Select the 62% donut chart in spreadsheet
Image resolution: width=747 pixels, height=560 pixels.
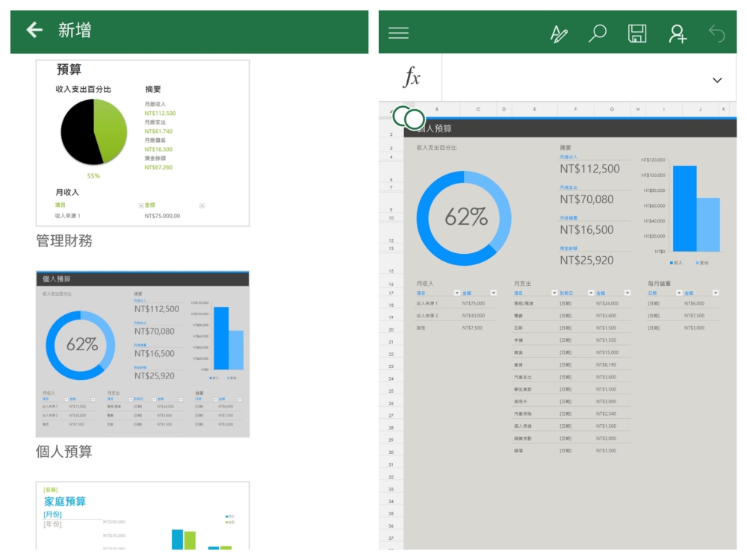pos(464,218)
